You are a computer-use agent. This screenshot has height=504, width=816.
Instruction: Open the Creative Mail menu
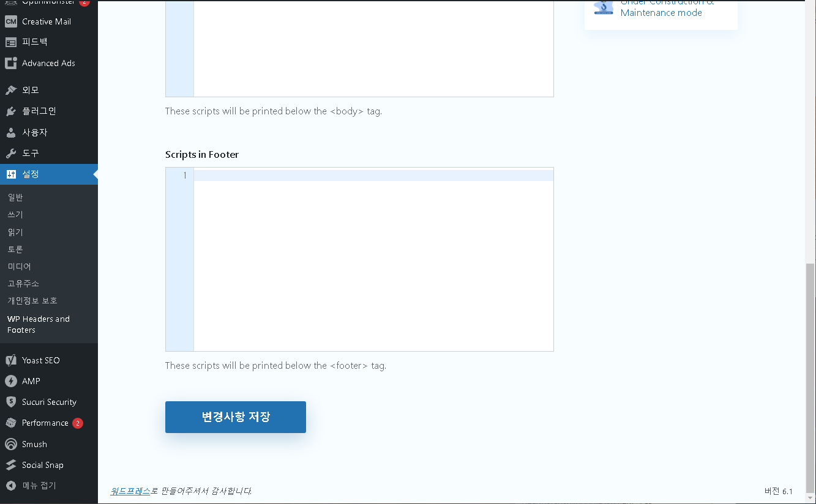(x=49, y=21)
